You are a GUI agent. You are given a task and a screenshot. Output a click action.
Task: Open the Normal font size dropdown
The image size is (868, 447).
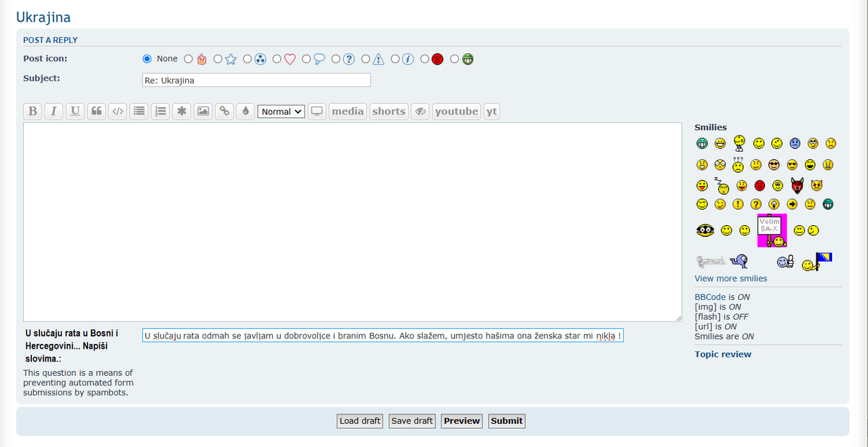pos(281,111)
